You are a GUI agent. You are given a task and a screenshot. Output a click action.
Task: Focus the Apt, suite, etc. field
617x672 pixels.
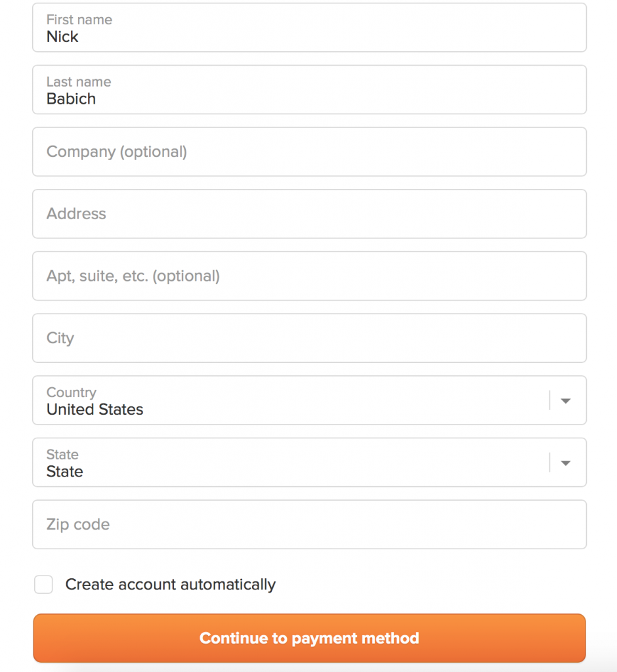point(308,276)
